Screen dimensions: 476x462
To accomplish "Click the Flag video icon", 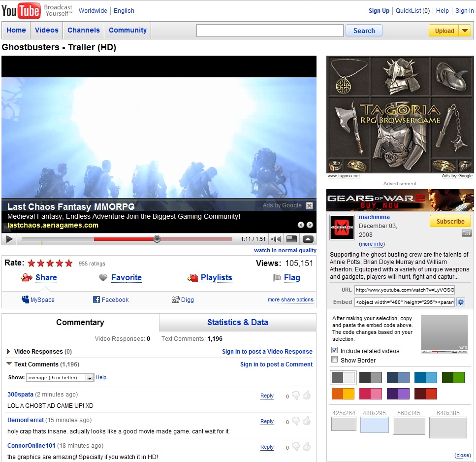I will pyautogui.click(x=277, y=278).
